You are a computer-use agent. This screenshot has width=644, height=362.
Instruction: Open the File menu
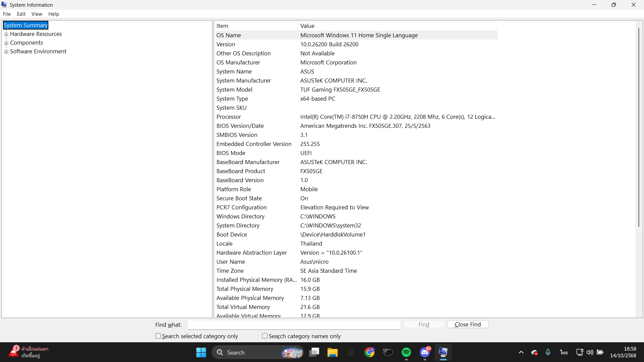click(x=7, y=14)
